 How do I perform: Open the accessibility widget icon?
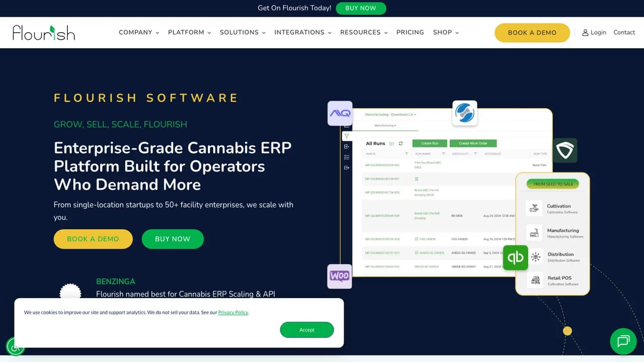point(15,346)
